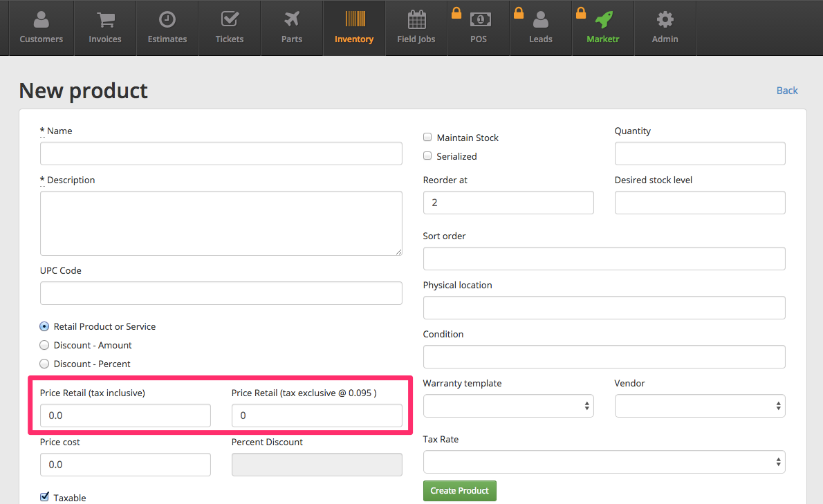The image size is (823, 504).
Task: Open the Admin gear icon
Action: tap(665, 19)
